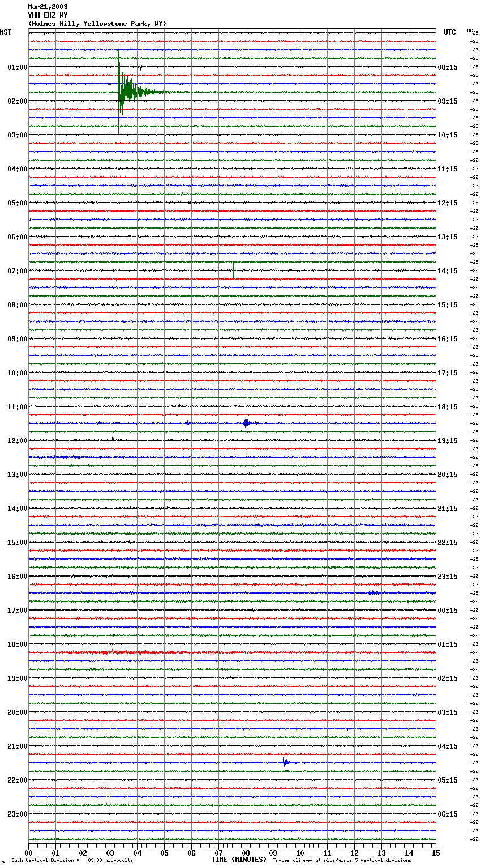Select the 05:00 MST time label
Image resolution: width=481 pixels, height=868 pixels.
coord(18,203)
